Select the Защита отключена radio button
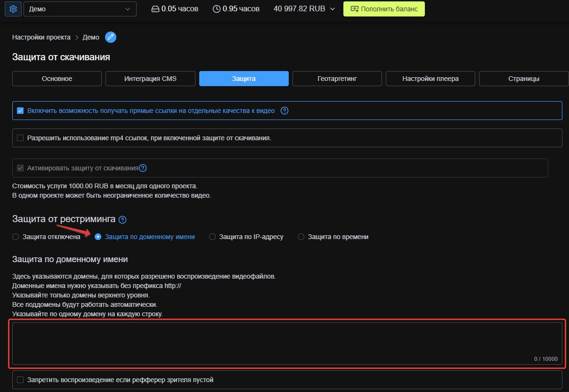Image resolution: width=569 pixels, height=392 pixels. (x=16, y=237)
